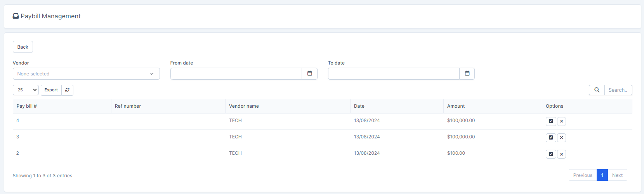Sort by Vendor name column
This screenshot has height=194, width=644.
(288, 106)
